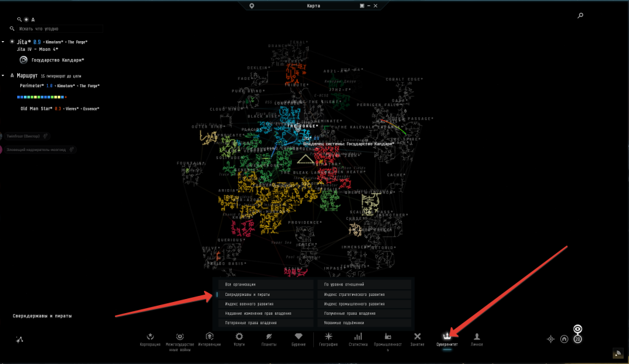Open the Интервенции filter icon
This screenshot has width=629, height=364.
pyautogui.click(x=209, y=336)
